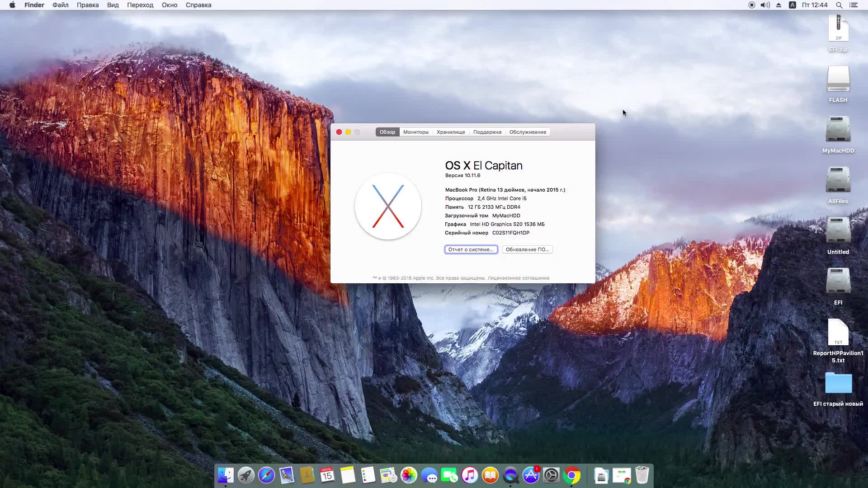Click the serial number C02S11FQH1DP
Viewport: 868px width, 488px height.
pyautogui.click(x=511, y=233)
